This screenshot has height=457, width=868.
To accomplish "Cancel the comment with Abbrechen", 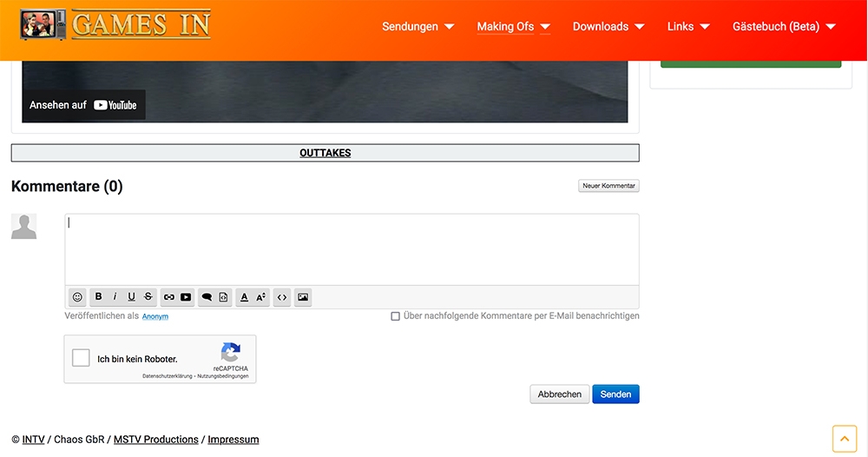I will coord(560,394).
